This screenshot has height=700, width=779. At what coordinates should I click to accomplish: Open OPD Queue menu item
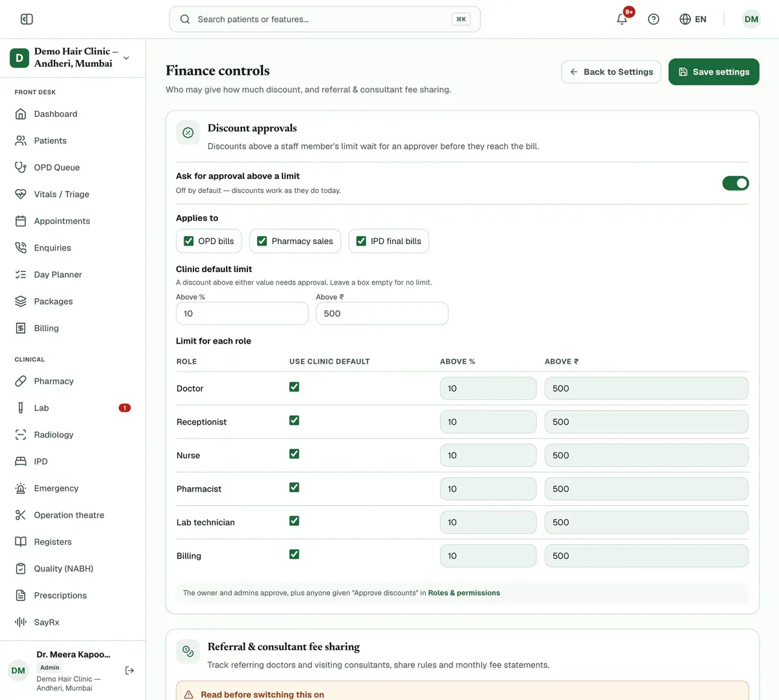point(73,168)
